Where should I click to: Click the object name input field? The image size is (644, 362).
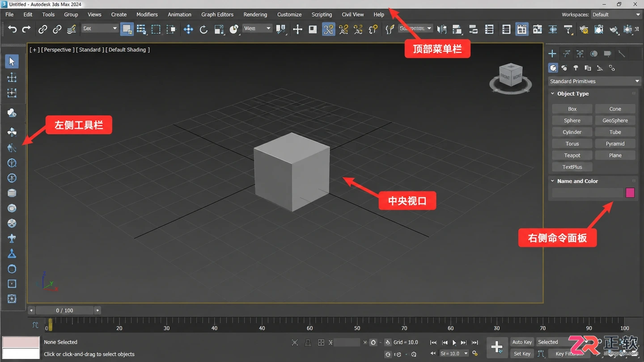tap(588, 193)
